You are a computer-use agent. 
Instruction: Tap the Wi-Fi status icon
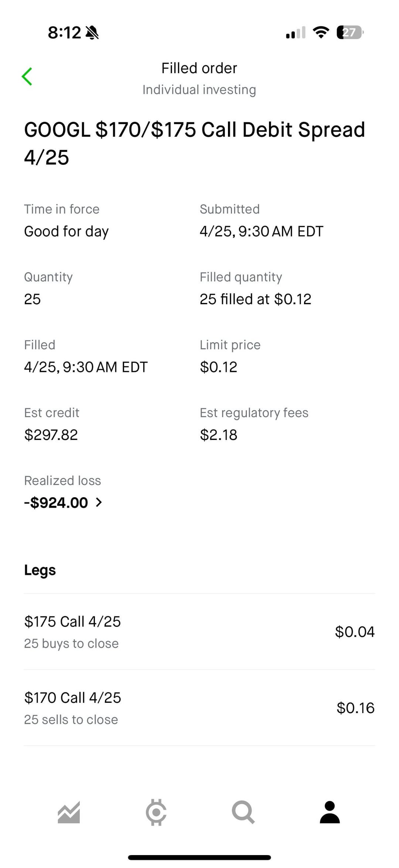[321, 33]
